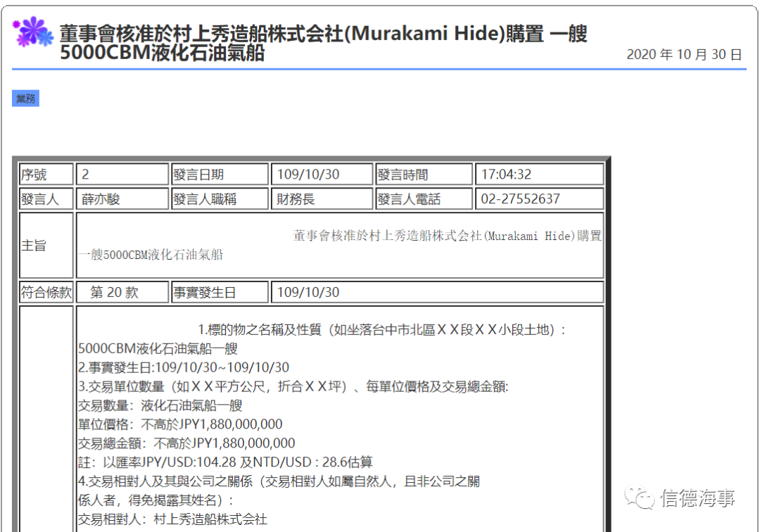
Task: Click the phone number 02-27552637
Action: click(x=540, y=198)
